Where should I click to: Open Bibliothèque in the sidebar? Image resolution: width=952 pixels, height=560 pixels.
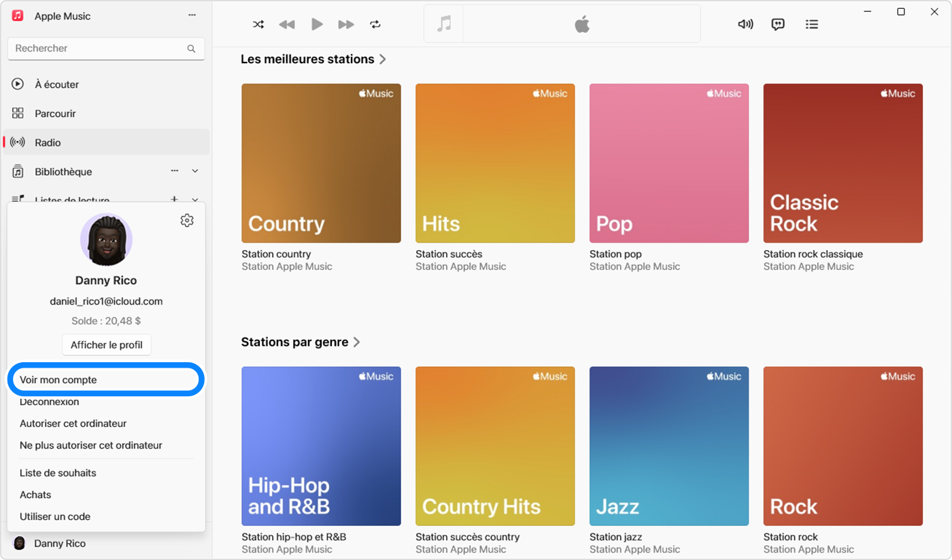pyautogui.click(x=63, y=172)
